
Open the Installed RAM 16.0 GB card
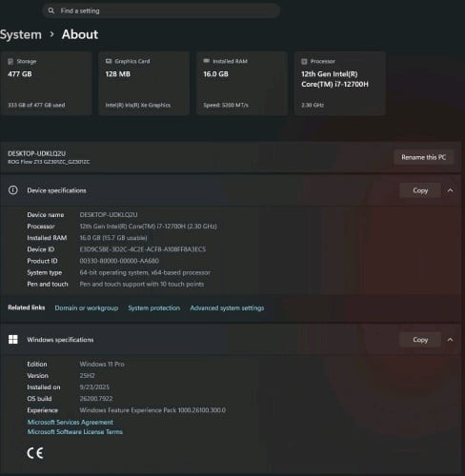(242, 83)
